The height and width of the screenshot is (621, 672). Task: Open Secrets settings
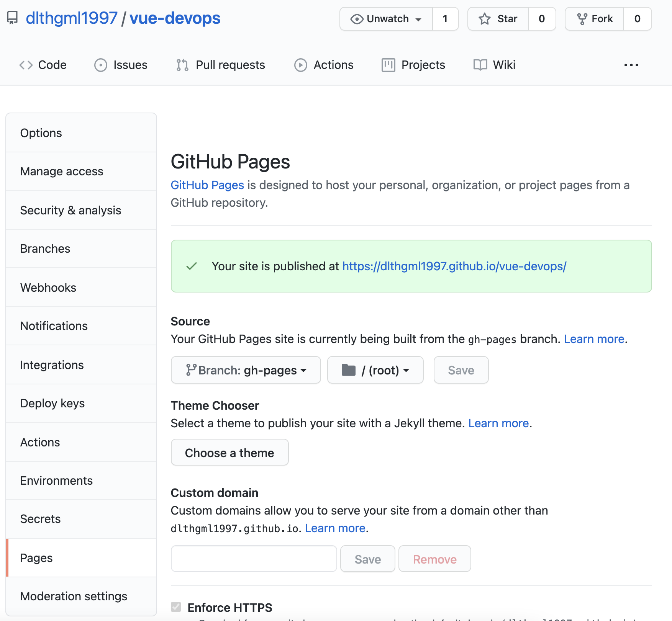coord(81,519)
